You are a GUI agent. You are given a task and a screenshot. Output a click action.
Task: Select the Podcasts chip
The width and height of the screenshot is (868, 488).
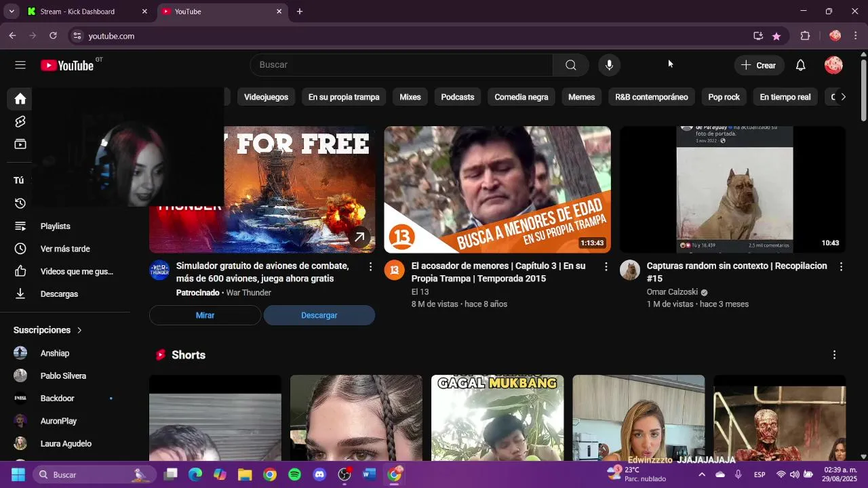[458, 97]
